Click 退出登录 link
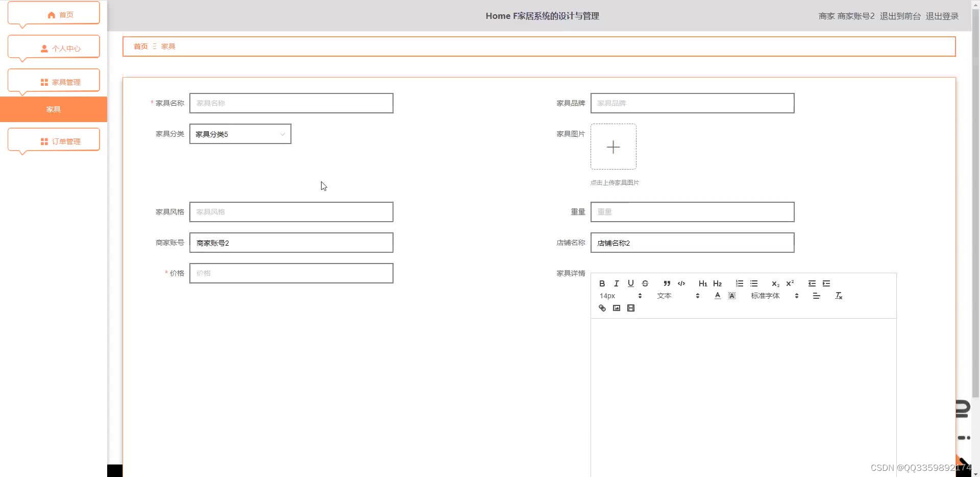Screen dimensions: 980x477 (x=942, y=16)
